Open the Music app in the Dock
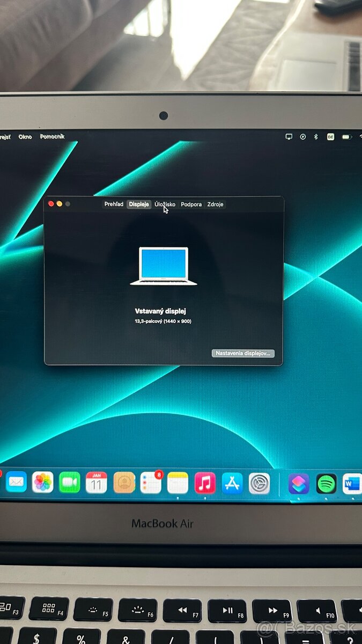The width and height of the screenshot is (362, 644). pos(205,483)
